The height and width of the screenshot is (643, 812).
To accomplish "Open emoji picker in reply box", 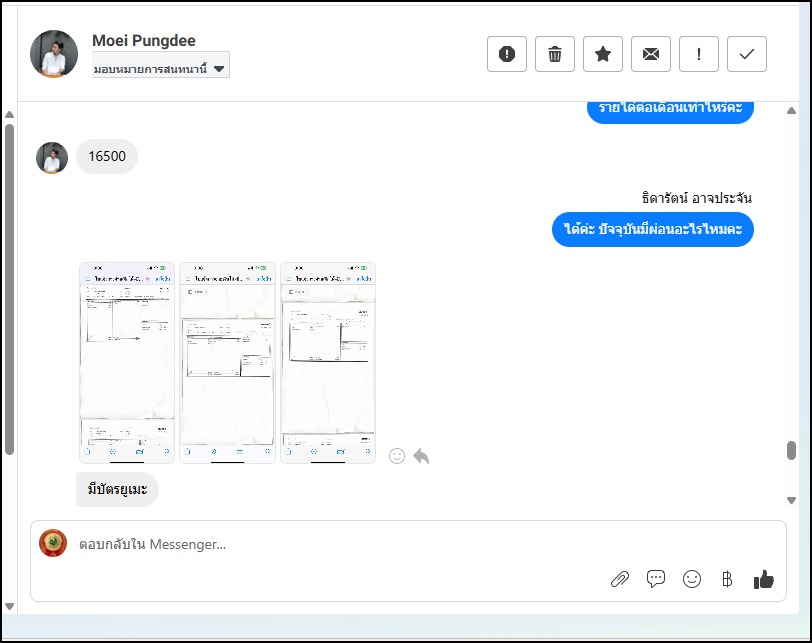I will 692,579.
